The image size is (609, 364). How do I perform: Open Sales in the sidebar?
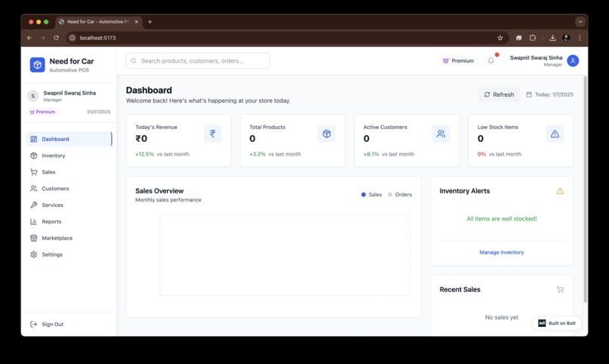pos(69,172)
